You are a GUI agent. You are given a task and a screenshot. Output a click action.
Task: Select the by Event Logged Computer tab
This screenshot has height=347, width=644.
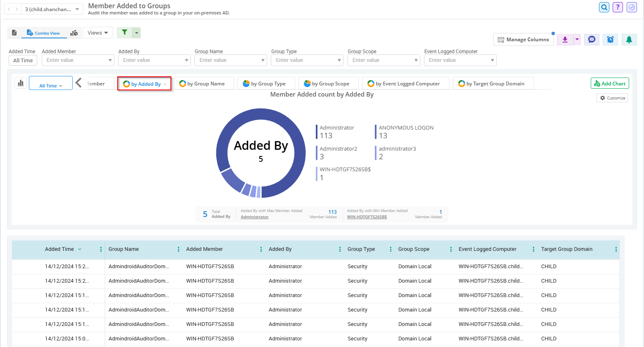click(403, 84)
